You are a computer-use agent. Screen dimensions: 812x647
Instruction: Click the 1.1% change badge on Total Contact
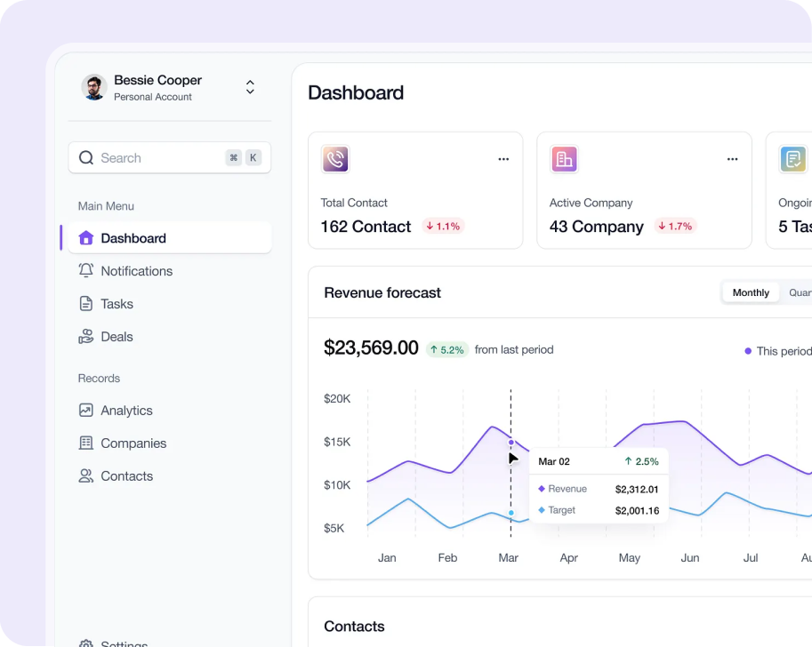[443, 227]
